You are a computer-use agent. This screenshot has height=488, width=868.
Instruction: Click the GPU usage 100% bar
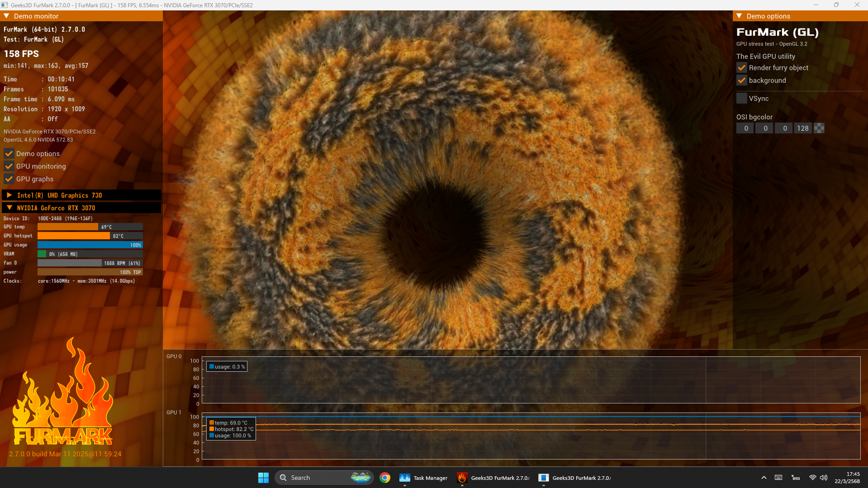pos(90,245)
